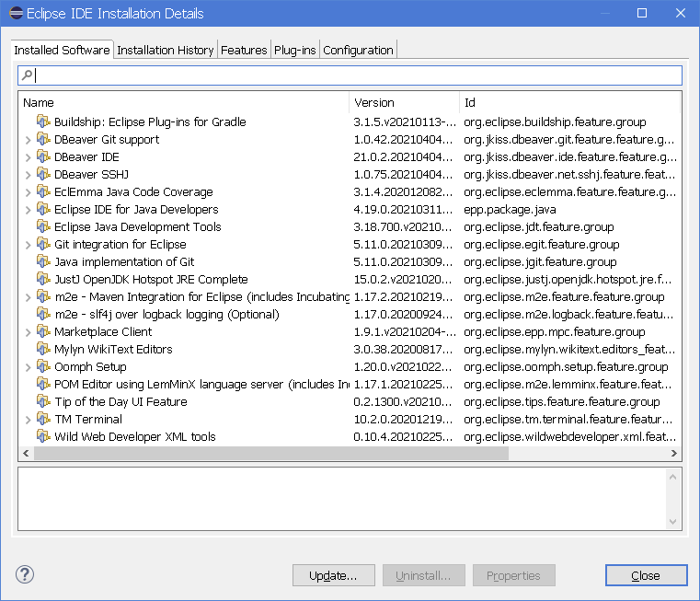The width and height of the screenshot is (700, 601).
Task: Click the horizontal scrollbar right arrow
Action: (673, 453)
